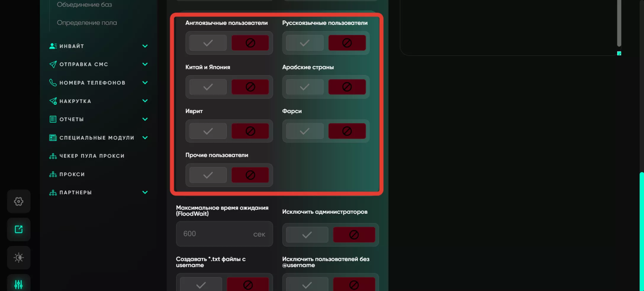Disable Создавать *.txt файлы с username ban button
Screen dimensions: 644x291
(248, 284)
